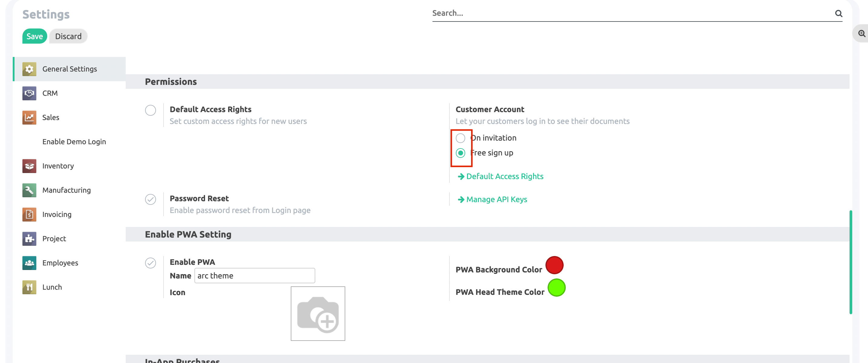Viewport: 868px width, 363px height.
Task: Click the Discard button
Action: tap(68, 36)
